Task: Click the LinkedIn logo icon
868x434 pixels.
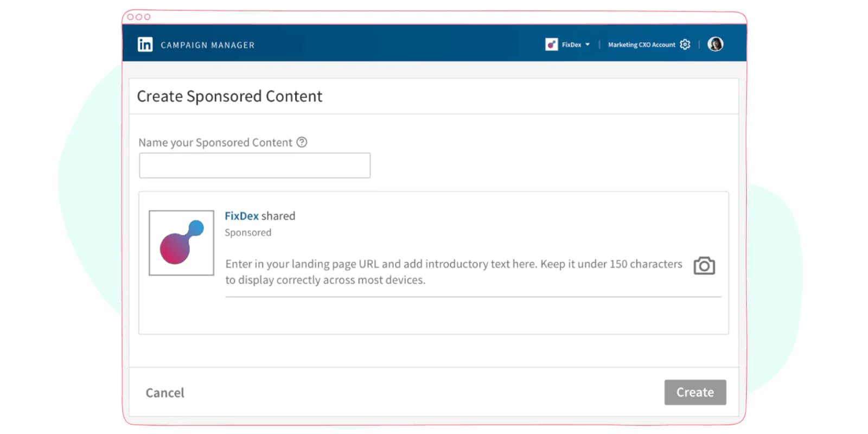Action: [x=145, y=44]
